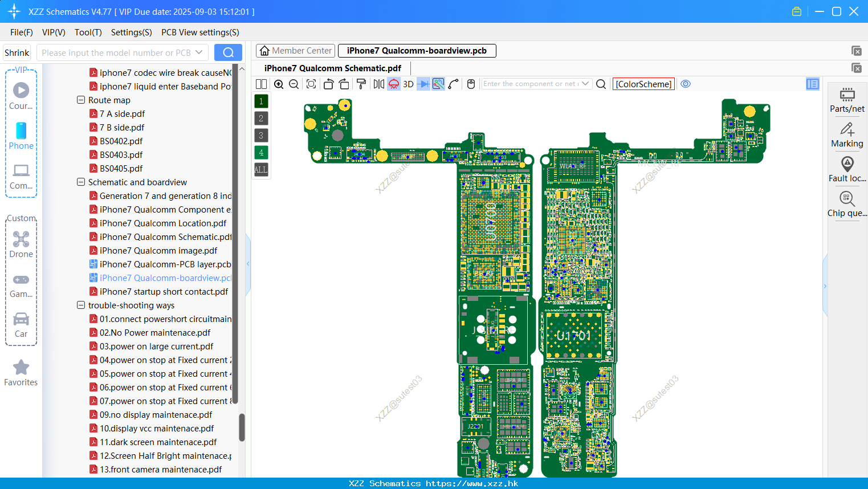Screen dimensions: 868x489
Task: Switch to the Member Center tab
Action: pos(296,51)
